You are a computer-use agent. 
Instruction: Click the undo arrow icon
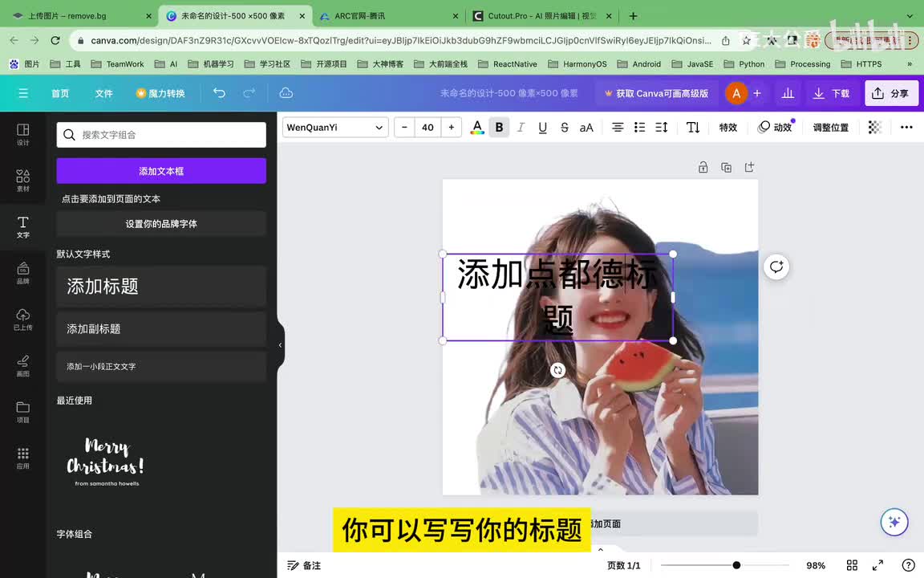(219, 93)
